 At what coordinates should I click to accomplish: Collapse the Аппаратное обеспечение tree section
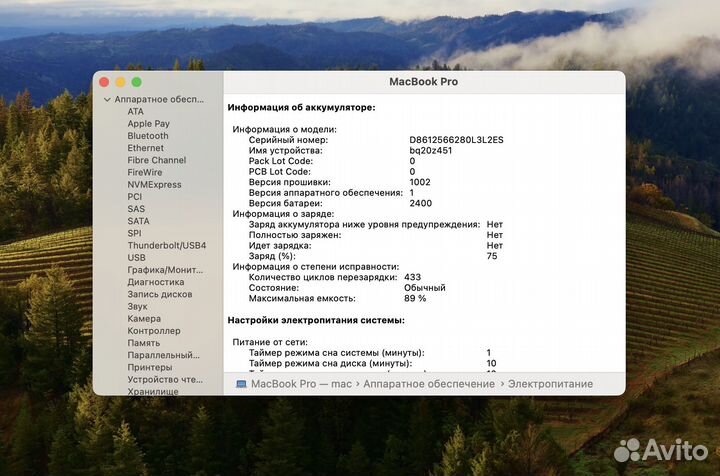click(107, 99)
